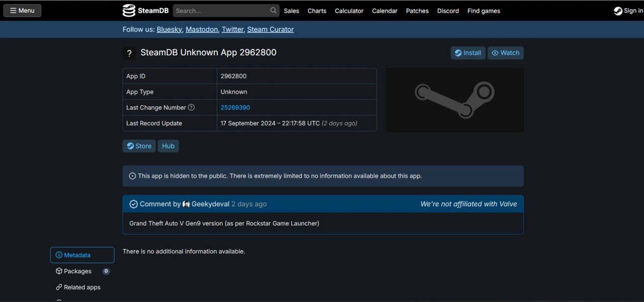Click the page title SteamDB Unknown App 2962800
Image resolution: width=644 pixels, height=302 pixels.
tap(208, 52)
